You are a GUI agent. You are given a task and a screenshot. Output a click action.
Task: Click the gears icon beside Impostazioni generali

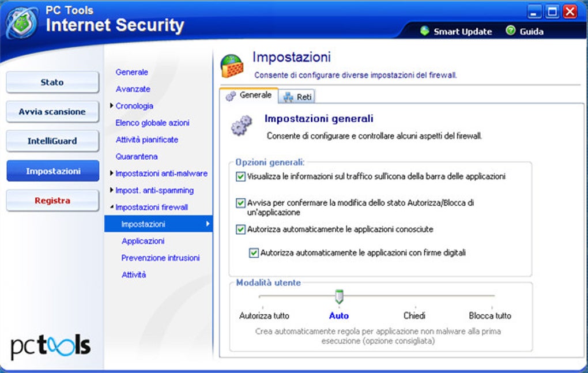[243, 125]
